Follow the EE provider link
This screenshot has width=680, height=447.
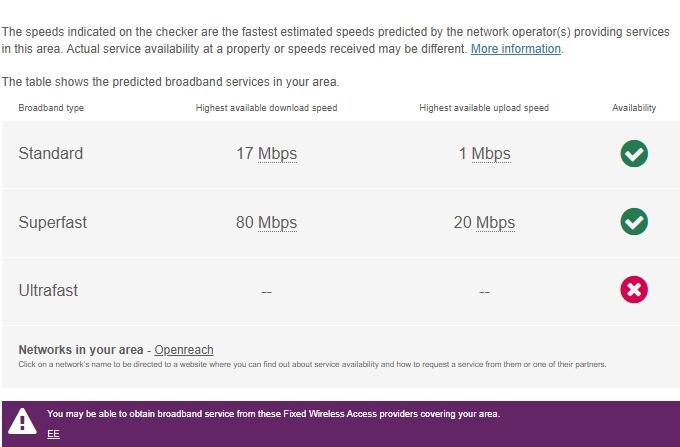(53, 434)
